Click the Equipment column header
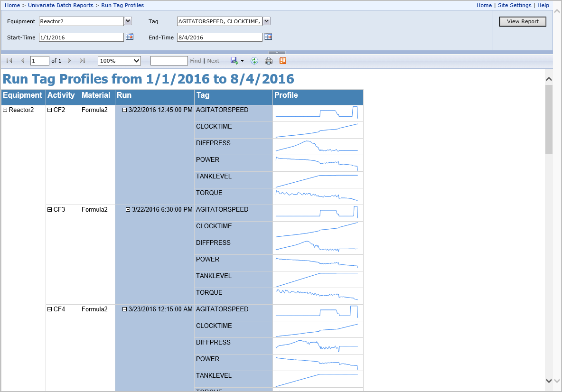This screenshot has width=562, height=392. pyautogui.click(x=23, y=97)
